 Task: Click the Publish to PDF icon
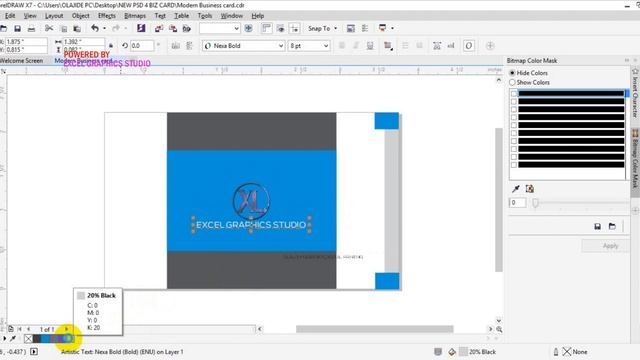pos(187,29)
